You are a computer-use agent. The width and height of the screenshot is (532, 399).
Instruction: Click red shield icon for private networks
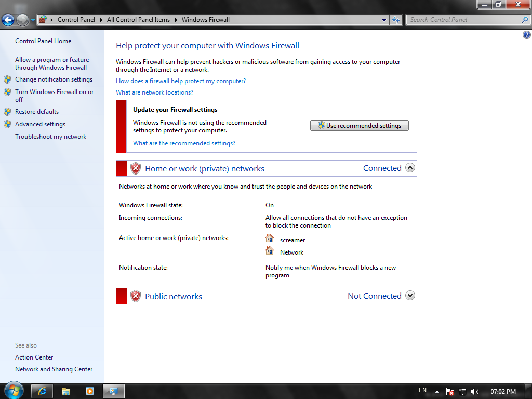click(x=136, y=168)
